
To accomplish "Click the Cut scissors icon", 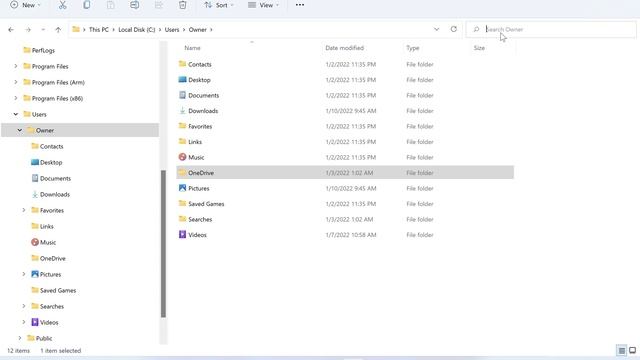I will [x=62, y=5].
